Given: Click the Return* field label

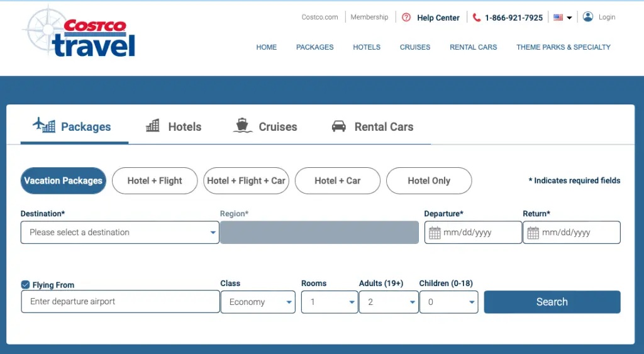Looking at the screenshot, I should click(x=536, y=214).
